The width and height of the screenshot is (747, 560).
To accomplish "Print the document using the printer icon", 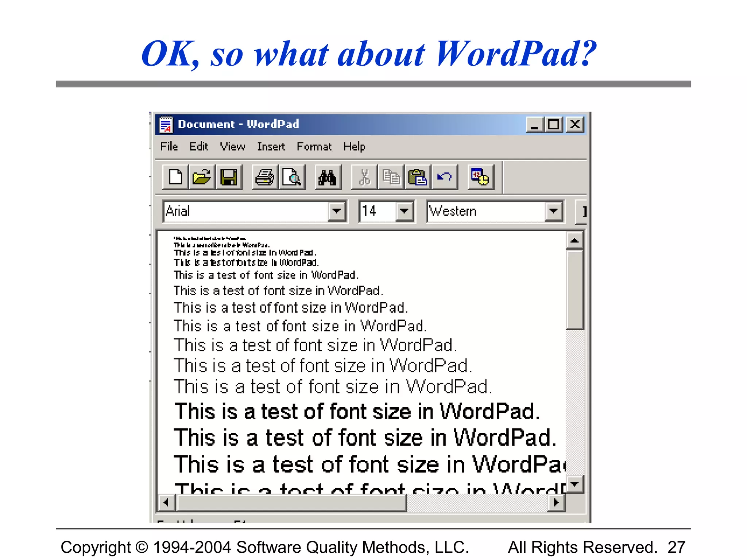I will [x=265, y=177].
